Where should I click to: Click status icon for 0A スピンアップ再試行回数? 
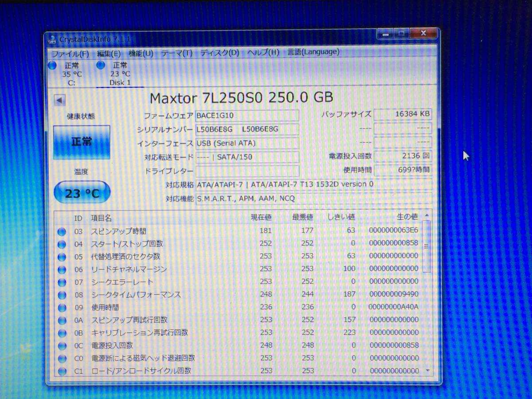click(62, 321)
